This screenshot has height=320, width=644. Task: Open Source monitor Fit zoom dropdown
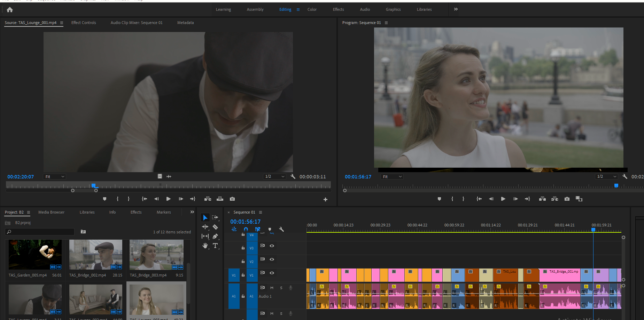55,177
